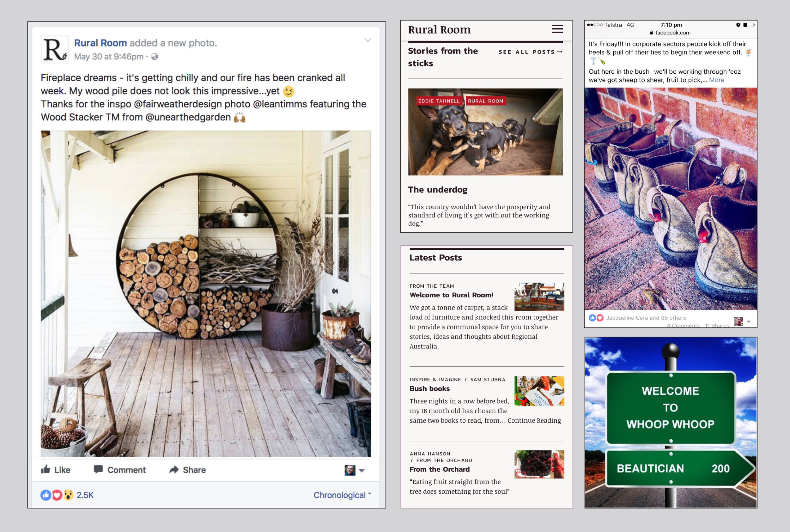Open the profile dropdown on mobile post
The image size is (790, 532).
742,321
